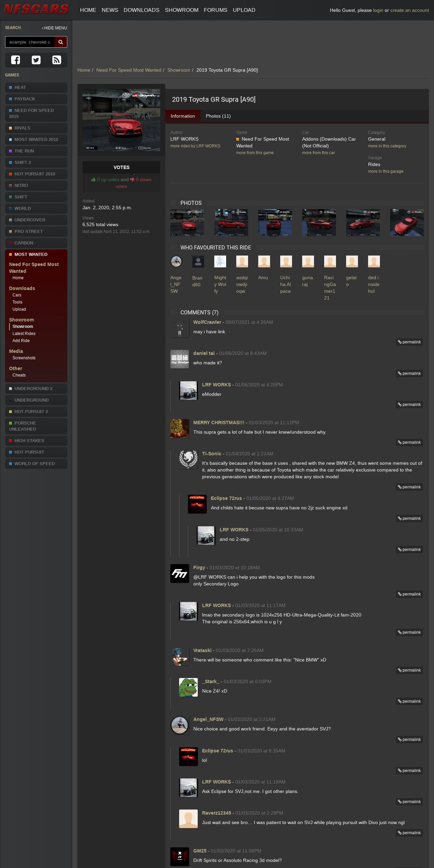Open the main Supra preview image
This screenshot has height=868, width=434.
(121, 120)
